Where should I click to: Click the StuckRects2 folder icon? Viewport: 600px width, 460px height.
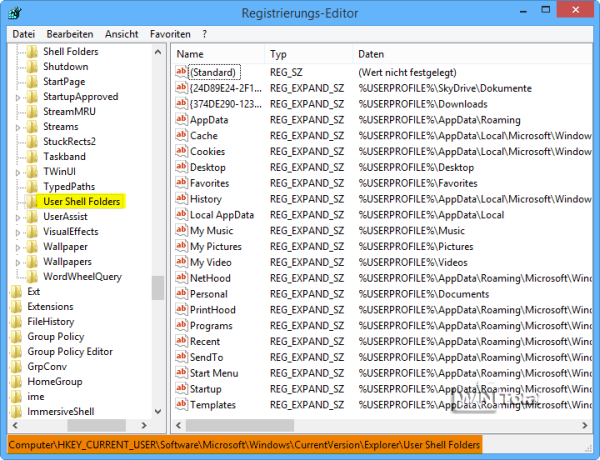tap(32, 142)
